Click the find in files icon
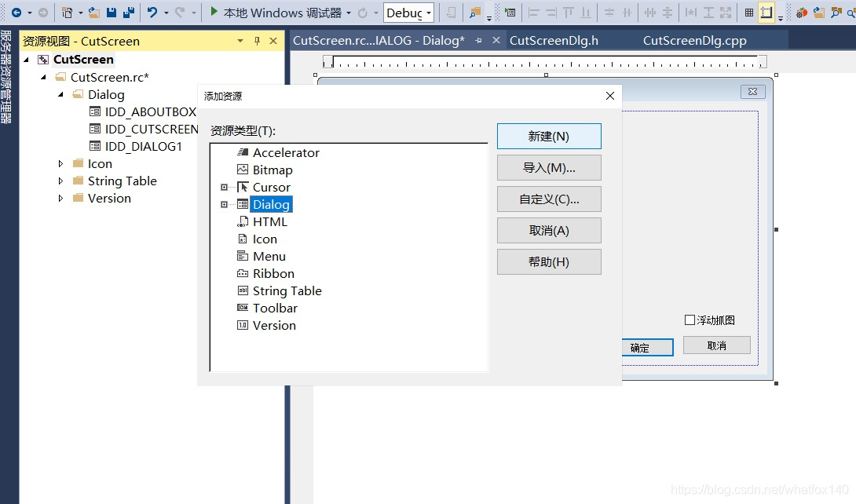856x504 pixels. (475, 13)
